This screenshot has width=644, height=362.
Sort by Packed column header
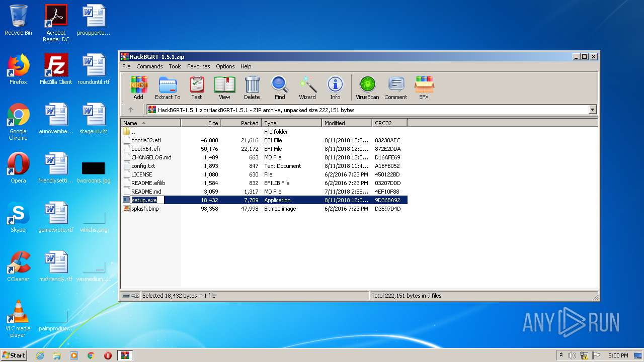[242, 123]
